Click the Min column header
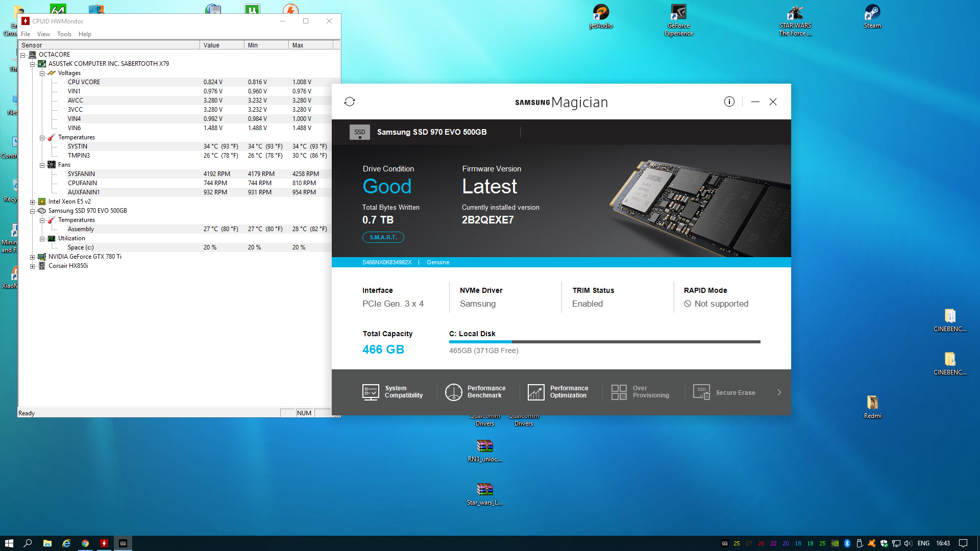980x551 pixels. pos(266,45)
